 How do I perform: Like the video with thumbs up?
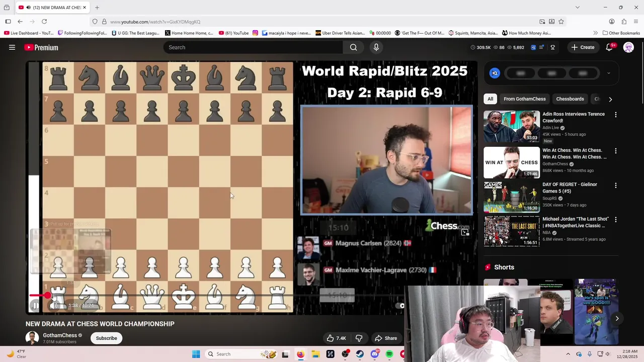click(x=336, y=338)
